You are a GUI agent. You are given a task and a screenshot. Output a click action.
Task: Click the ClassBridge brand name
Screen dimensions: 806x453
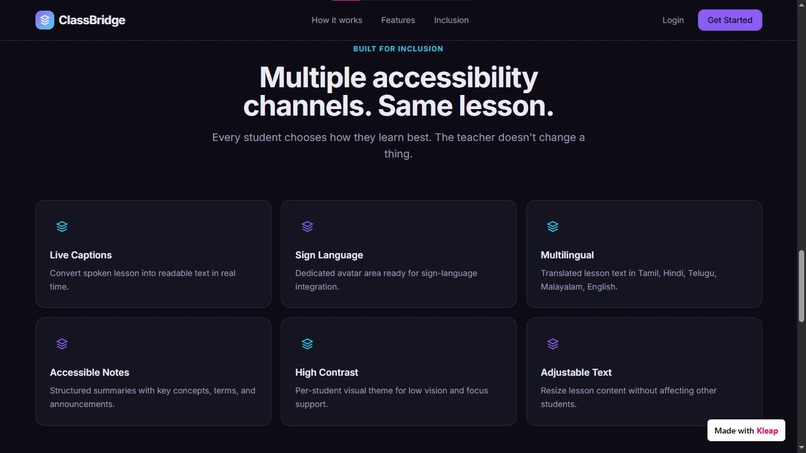pyautogui.click(x=92, y=20)
